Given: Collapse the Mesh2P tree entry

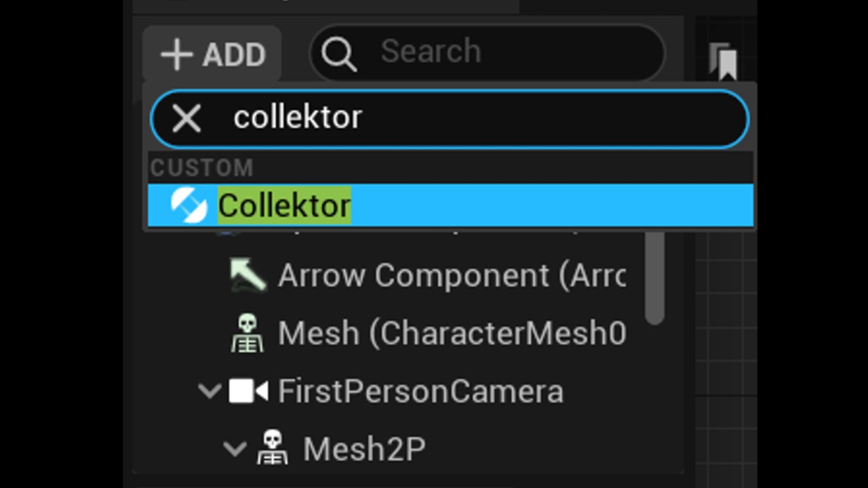Looking at the screenshot, I should 235,448.
